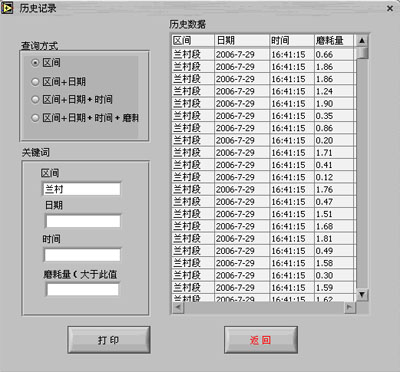Viewport: 400px width, 372px height.
Task: Select the row with 磨耗量 1.24
Action: point(263,91)
